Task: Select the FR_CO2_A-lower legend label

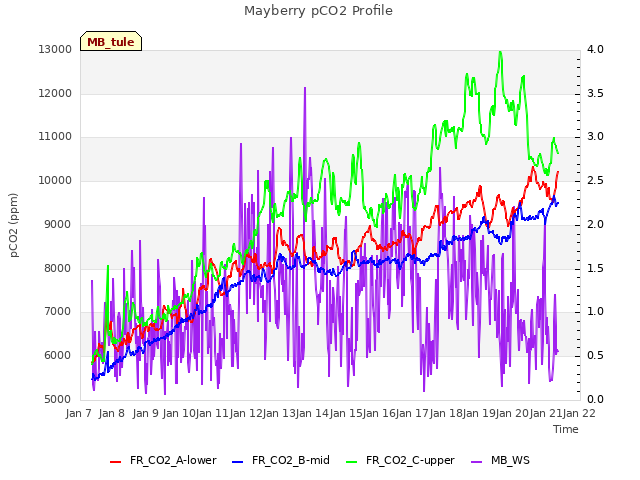Action: point(173,460)
